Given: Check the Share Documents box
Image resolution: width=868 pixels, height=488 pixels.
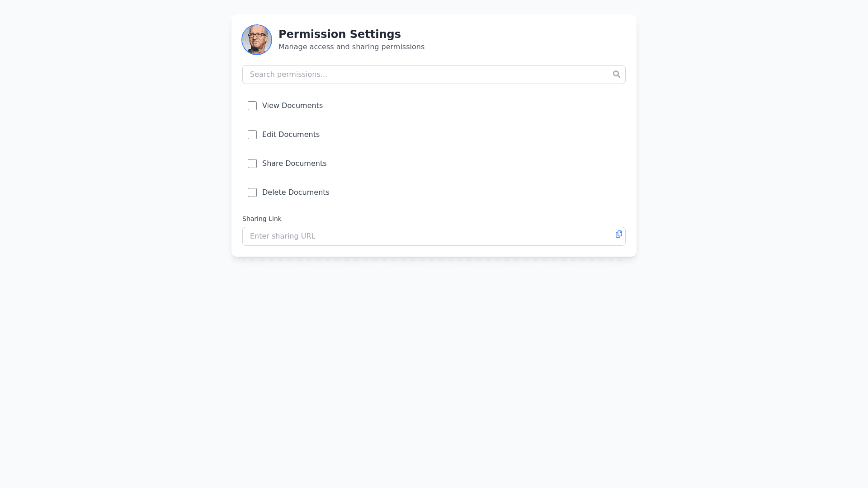Looking at the screenshot, I should [252, 164].
